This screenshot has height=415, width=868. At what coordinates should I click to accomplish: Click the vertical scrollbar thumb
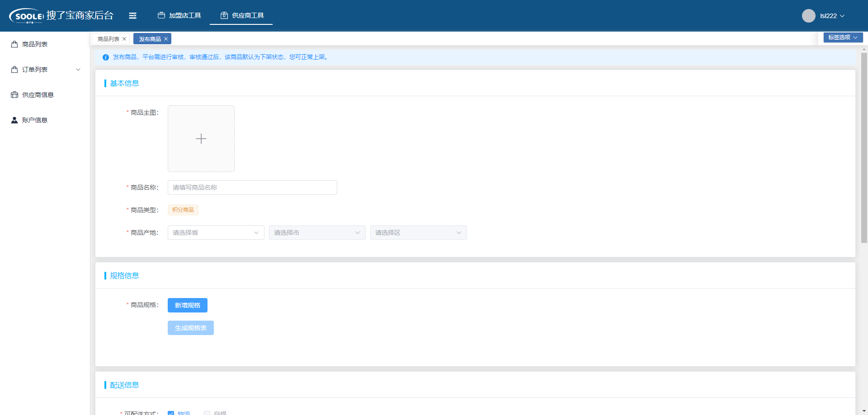pyautogui.click(x=864, y=148)
